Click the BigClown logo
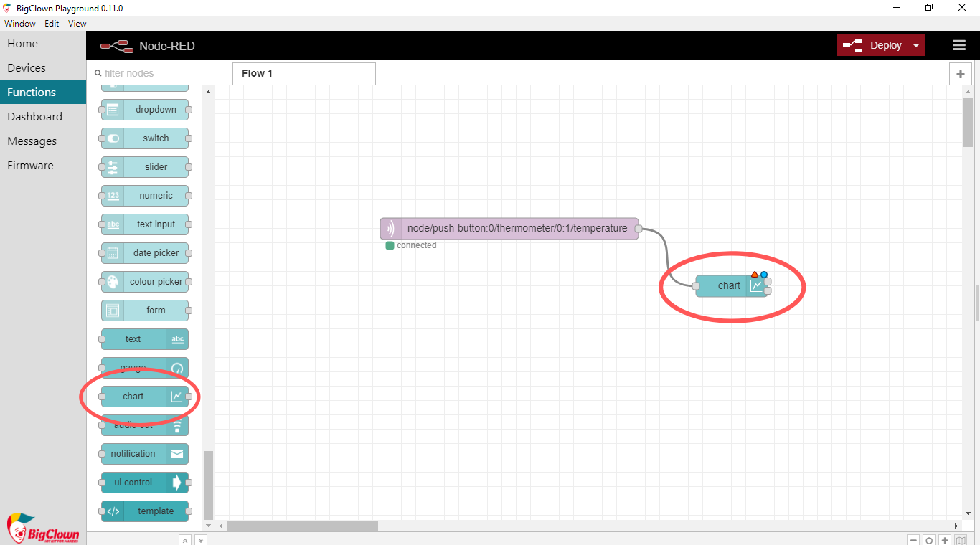The width and height of the screenshot is (980, 545). 43,529
